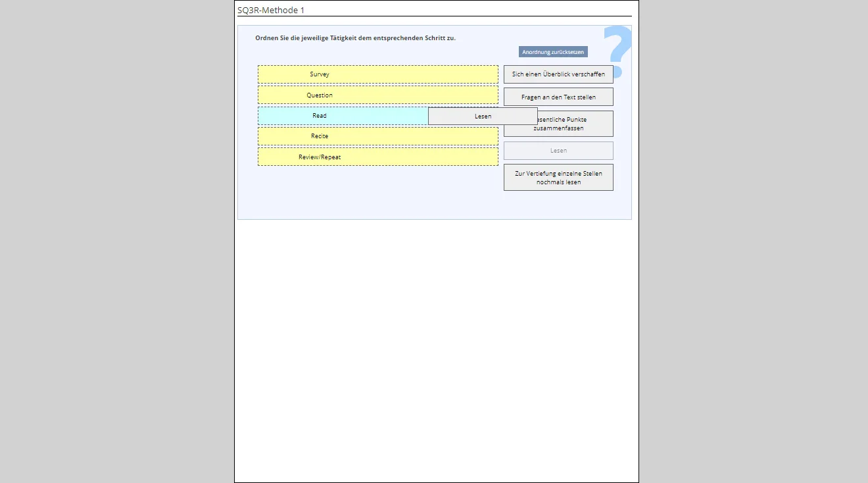
Task: Select 'Zur Vertiefung einzelne Stellen nochmals lesen' card
Action: click(x=558, y=178)
